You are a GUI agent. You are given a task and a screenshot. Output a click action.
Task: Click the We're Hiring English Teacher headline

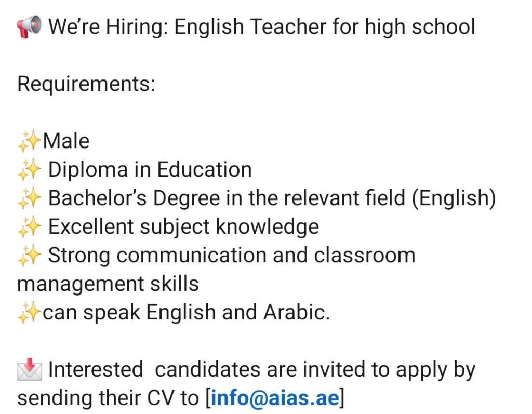(x=261, y=26)
